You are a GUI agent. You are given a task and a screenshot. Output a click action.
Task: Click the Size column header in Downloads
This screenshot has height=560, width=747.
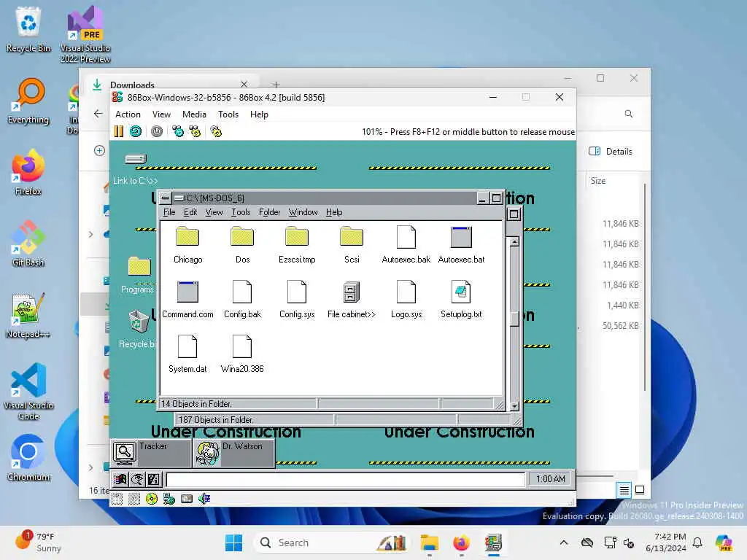[x=598, y=181]
